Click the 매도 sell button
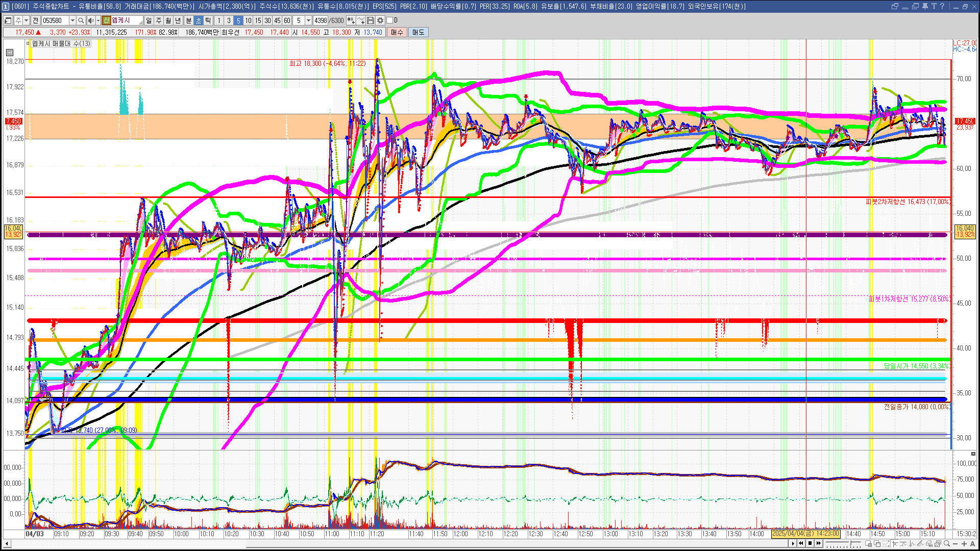 tap(419, 32)
